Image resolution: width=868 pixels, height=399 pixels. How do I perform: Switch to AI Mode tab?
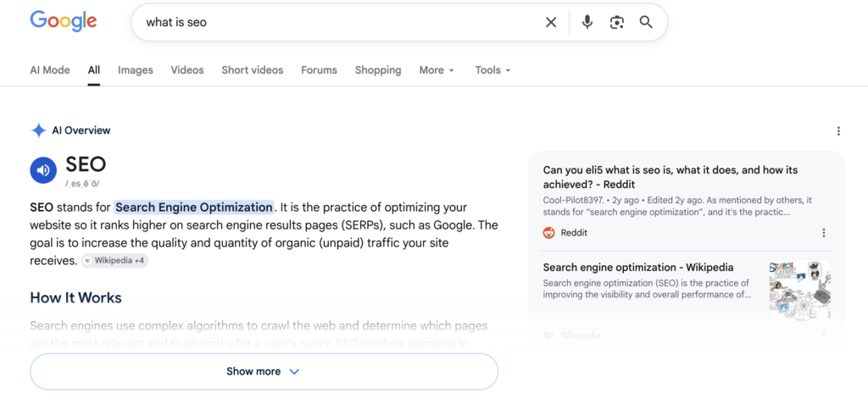click(50, 70)
